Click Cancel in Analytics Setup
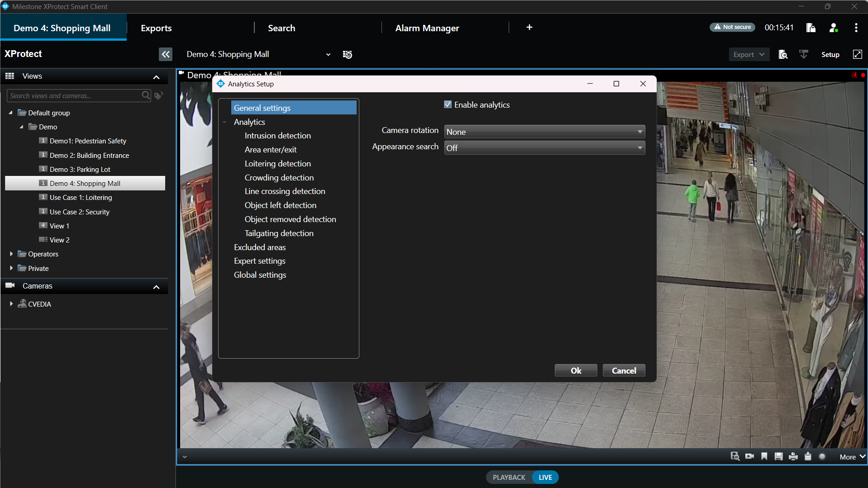This screenshot has width=868, height=488. click(624, 370)
